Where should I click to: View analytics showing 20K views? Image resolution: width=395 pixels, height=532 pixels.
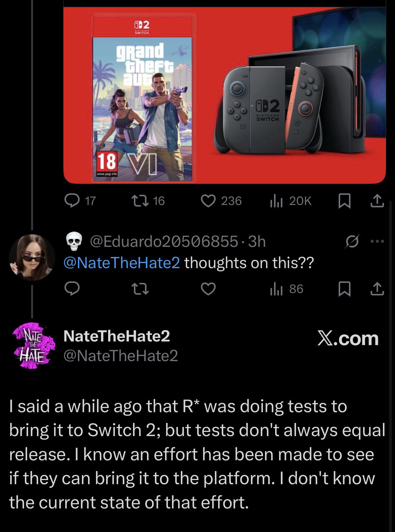[276, 200]
